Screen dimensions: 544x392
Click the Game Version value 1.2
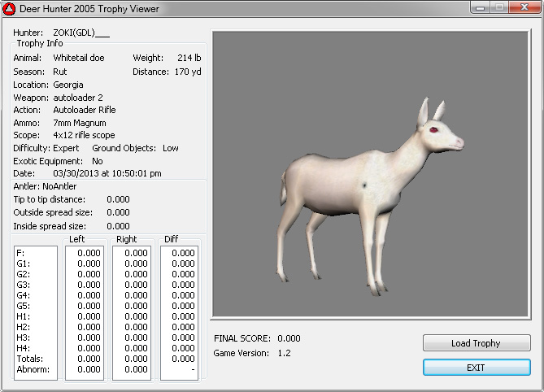284,353
